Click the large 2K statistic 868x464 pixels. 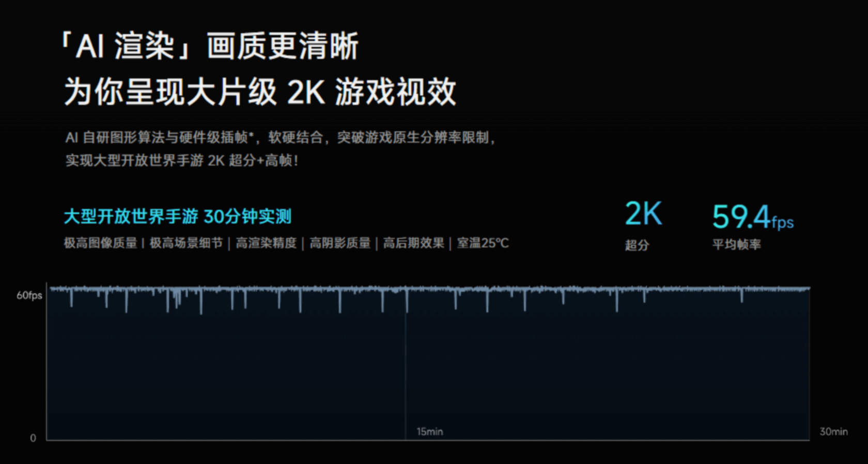click(x=643, y=214)
